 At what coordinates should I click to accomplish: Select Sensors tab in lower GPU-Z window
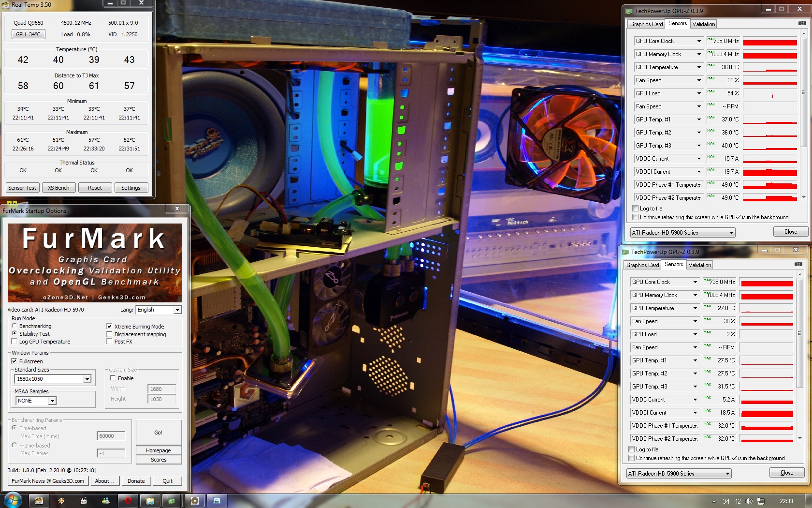click(674, 264)
